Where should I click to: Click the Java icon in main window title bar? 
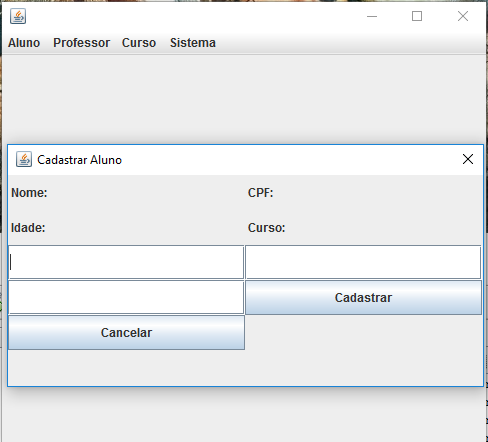pos(18,16)
